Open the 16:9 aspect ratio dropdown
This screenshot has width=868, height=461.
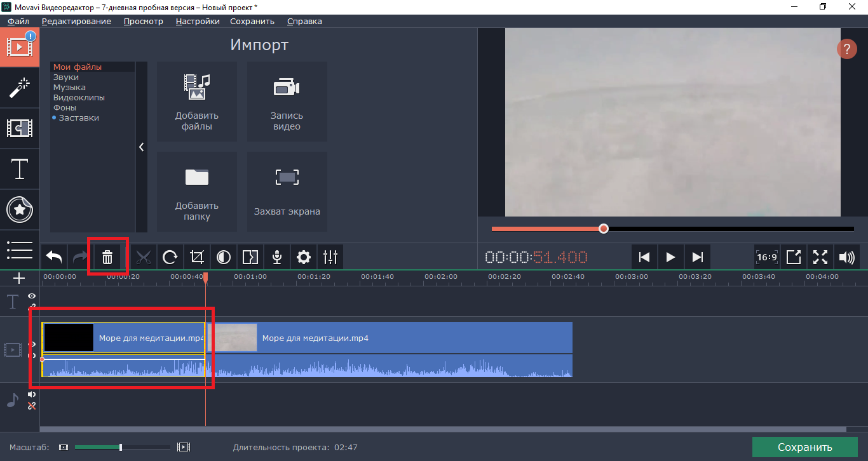pyautogui.click(x=767, y=257)
